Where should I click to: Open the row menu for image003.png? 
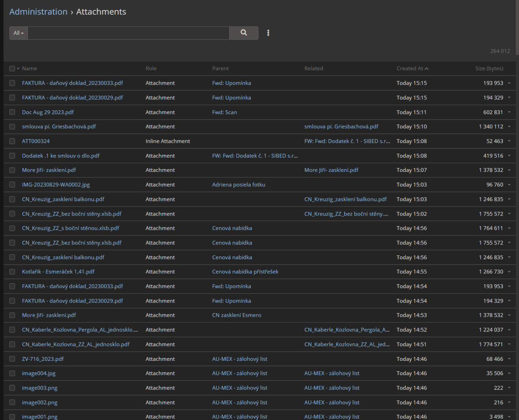(509, 388)
